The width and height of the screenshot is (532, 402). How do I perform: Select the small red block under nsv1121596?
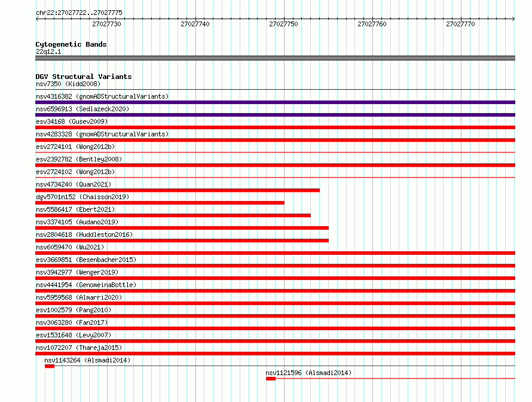pyautogui.click(x=271, y=379)
